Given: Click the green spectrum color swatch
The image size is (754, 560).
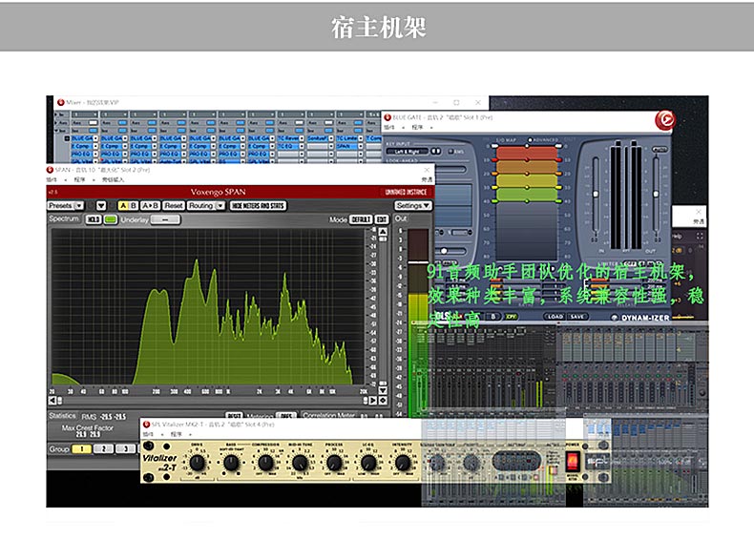Looking at the screenshot, I should pyautogui.click(x=111, y=219).
